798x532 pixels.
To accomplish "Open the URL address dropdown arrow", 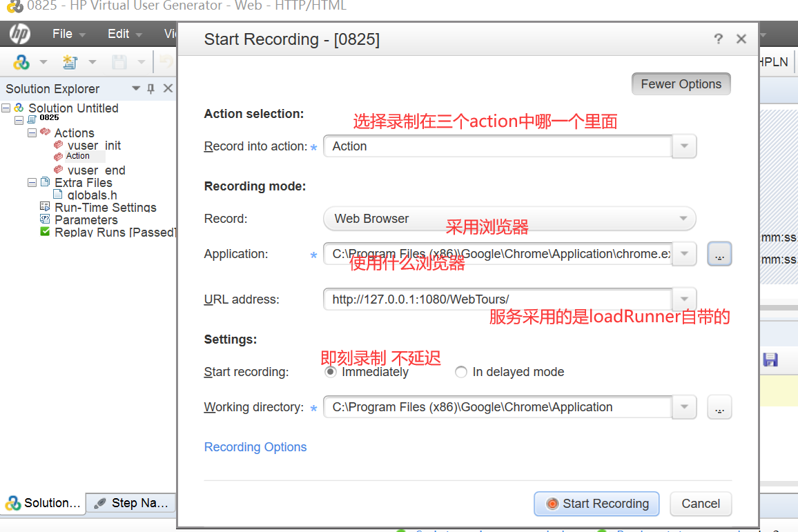I will (685, 299).
